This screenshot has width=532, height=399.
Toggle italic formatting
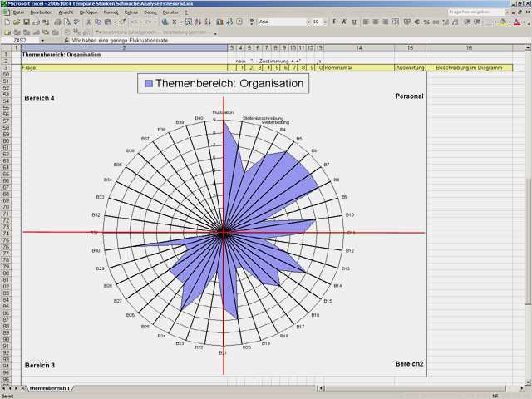(344, 22)
